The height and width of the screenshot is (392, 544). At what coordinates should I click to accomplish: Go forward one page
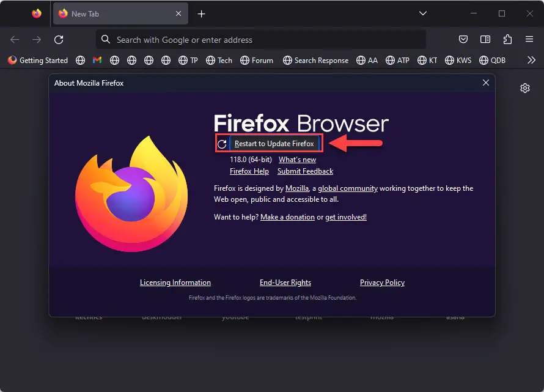click(37, 40)
